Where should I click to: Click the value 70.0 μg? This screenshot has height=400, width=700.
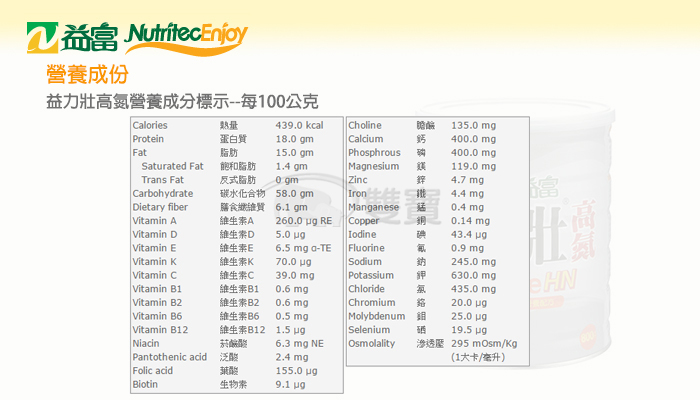click(294, 262)
